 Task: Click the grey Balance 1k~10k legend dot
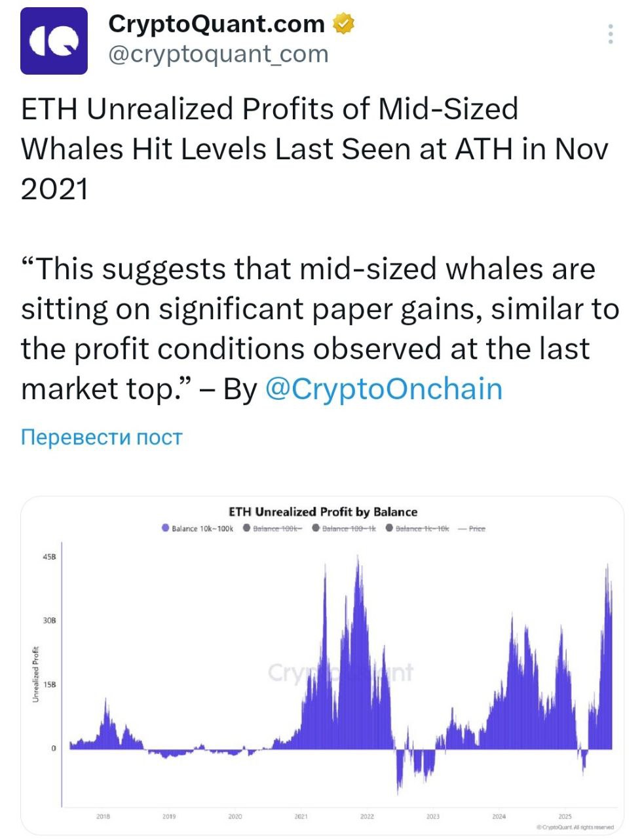tap(389, 528)
